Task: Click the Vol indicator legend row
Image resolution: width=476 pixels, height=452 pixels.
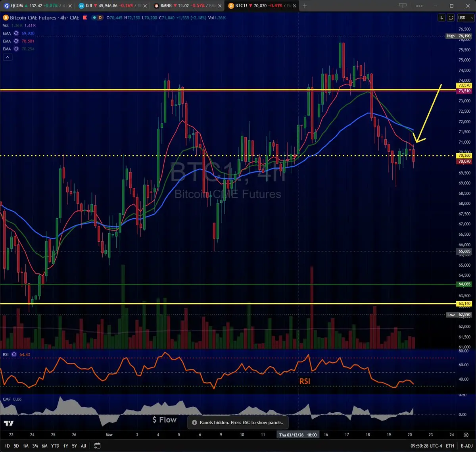Action: click(20, 25)
